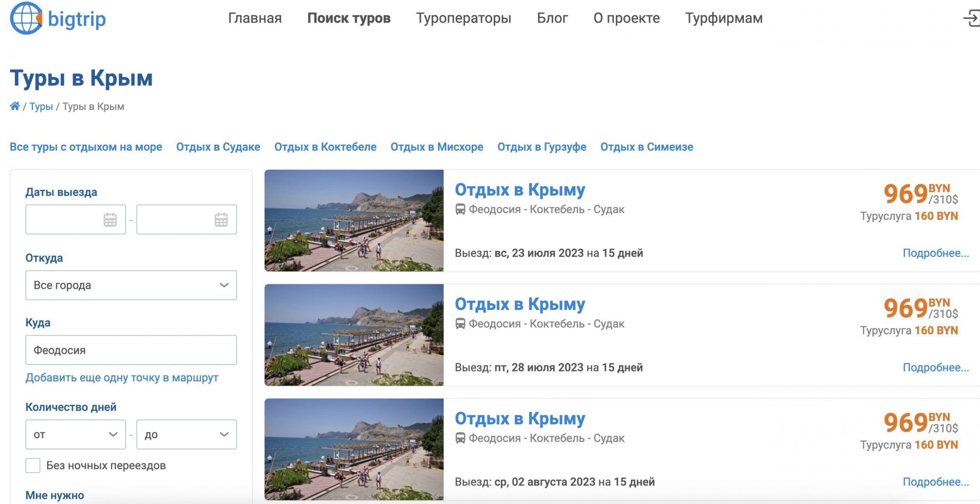The image size is (980, 504).
Task: Click the bus icon on the first tour card
Action: (x=461, y=209)
